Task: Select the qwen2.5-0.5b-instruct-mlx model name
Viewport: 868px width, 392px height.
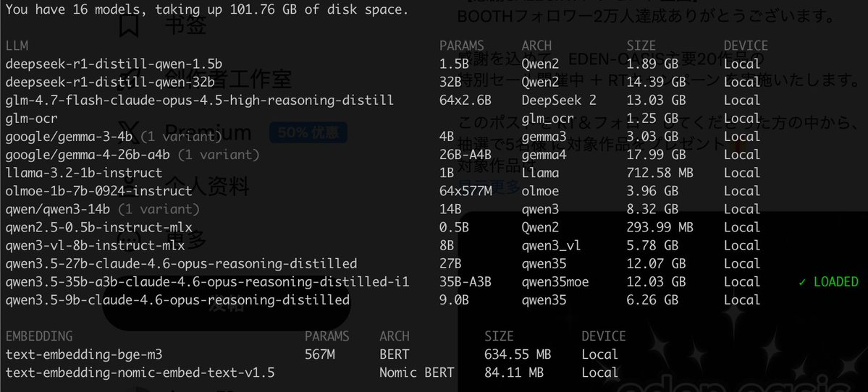Action: click(99, 227)
